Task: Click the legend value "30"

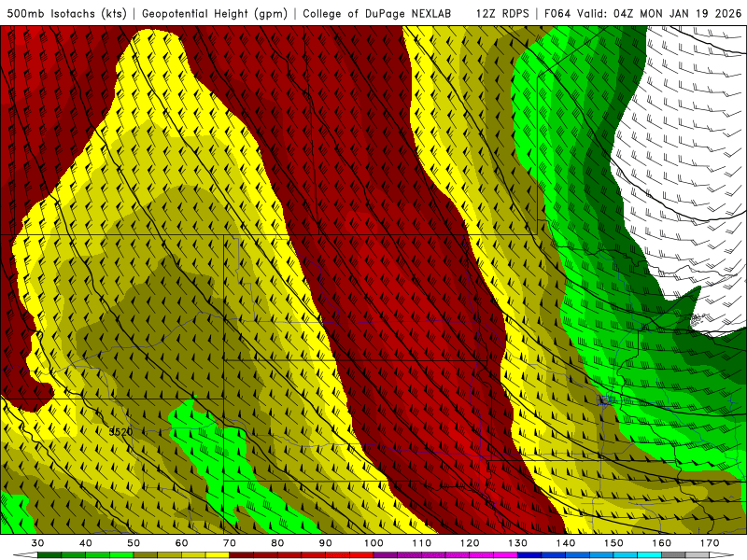Action: click(x=37, y=543)
